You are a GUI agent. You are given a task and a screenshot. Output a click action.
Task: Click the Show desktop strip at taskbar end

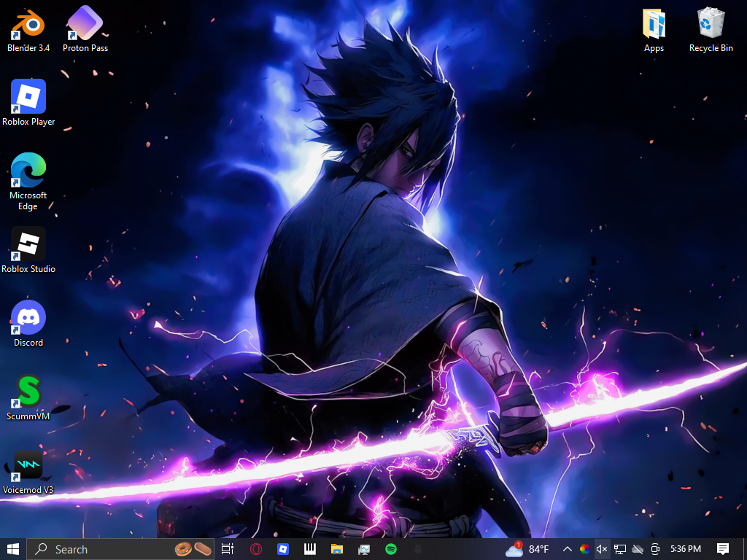[745, 549]
